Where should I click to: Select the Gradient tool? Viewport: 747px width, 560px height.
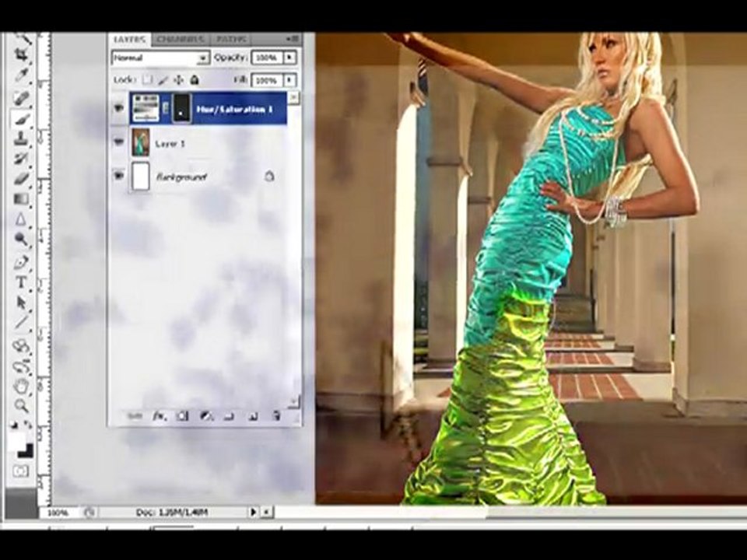[x=22, y=198]
